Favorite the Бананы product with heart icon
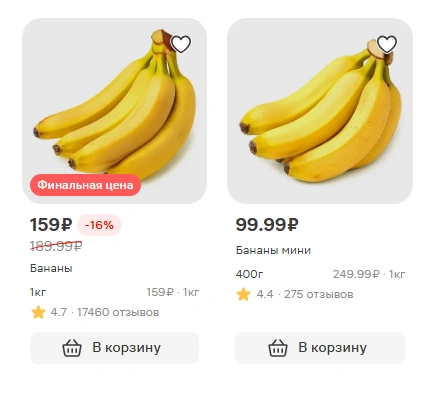 click(181, 44)
